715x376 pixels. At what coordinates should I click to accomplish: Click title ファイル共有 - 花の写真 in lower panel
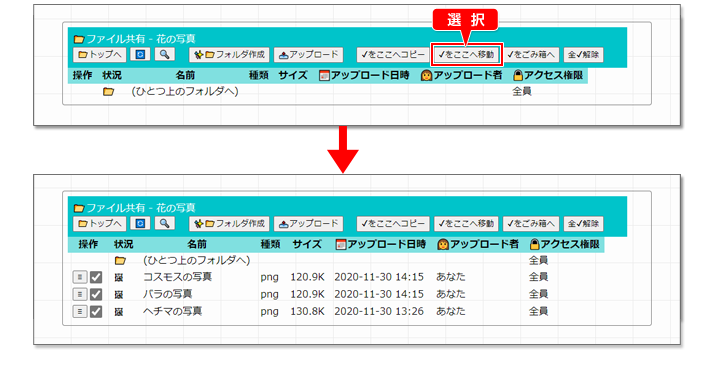click(135, 208)
